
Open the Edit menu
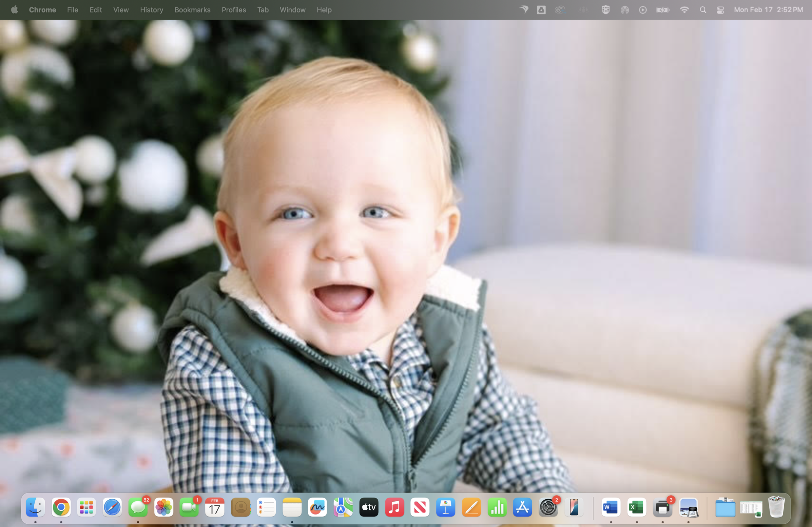point(96,10)
